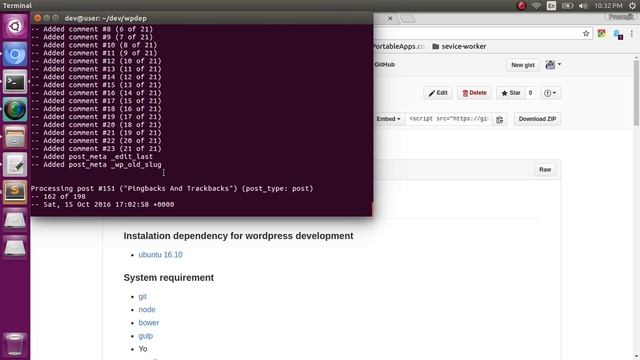Click the star count 0
The width and height of the screenshot is (640, 360).
(x=530, y=93)
